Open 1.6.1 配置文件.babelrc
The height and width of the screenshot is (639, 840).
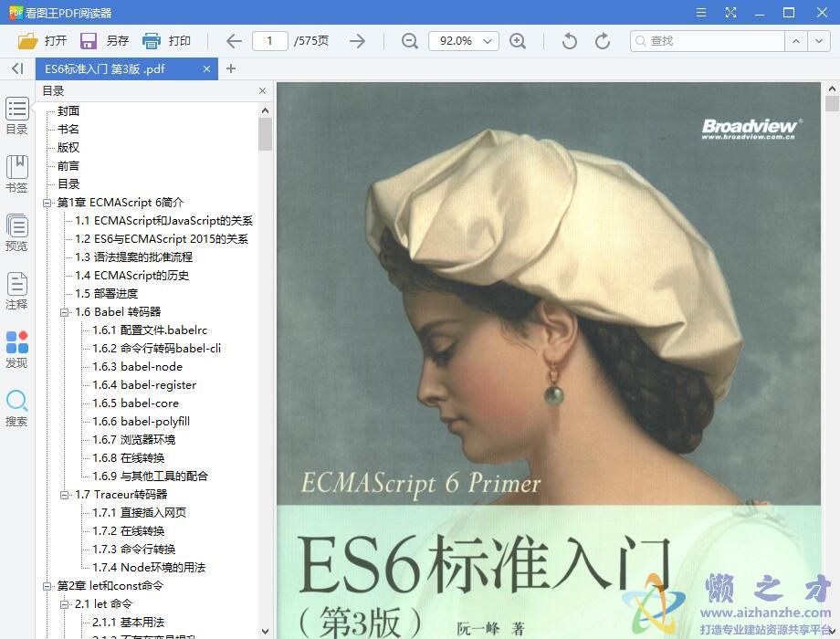coord(150,330)
